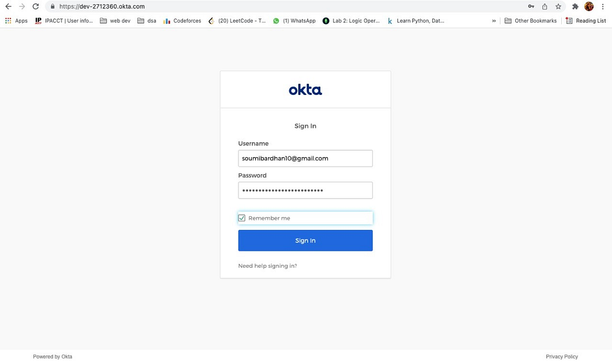Bookmark this page with the star
Screen dimensions: 612x364
coord(558,6)
